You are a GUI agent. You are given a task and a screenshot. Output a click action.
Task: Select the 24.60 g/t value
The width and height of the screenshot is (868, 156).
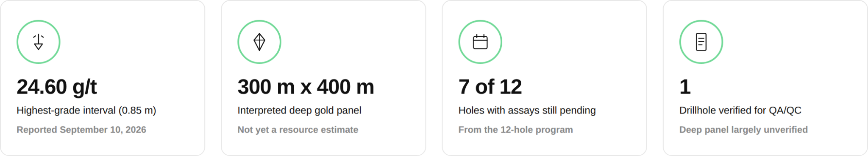[x=57, y=87]
